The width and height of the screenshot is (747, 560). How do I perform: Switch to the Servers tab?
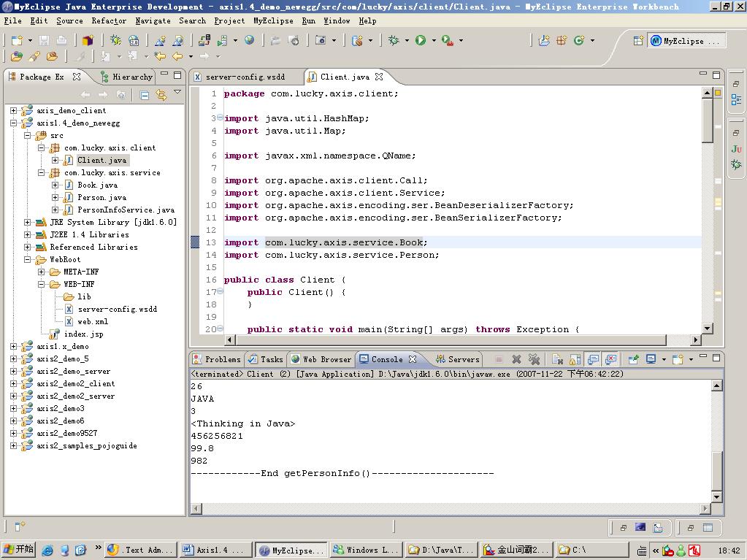(x=458, y=359)
